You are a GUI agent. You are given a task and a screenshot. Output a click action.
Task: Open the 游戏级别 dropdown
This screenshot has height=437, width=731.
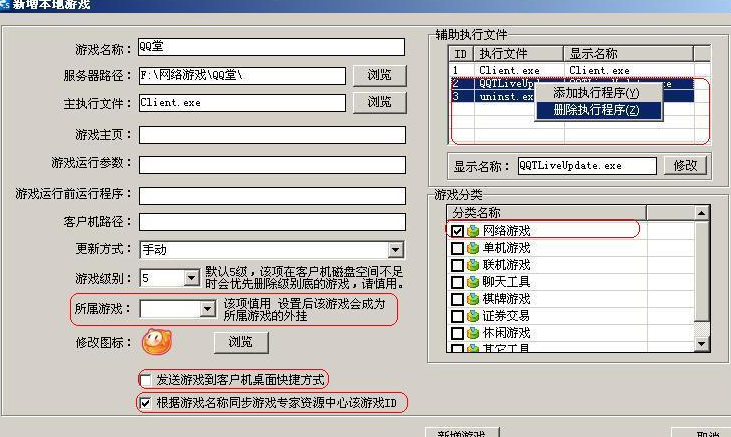(191, 278)
